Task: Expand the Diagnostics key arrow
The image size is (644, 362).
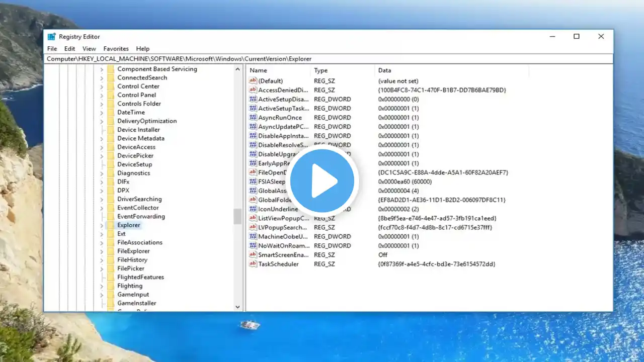Action: pyautogui.click(x=102, y=173)
